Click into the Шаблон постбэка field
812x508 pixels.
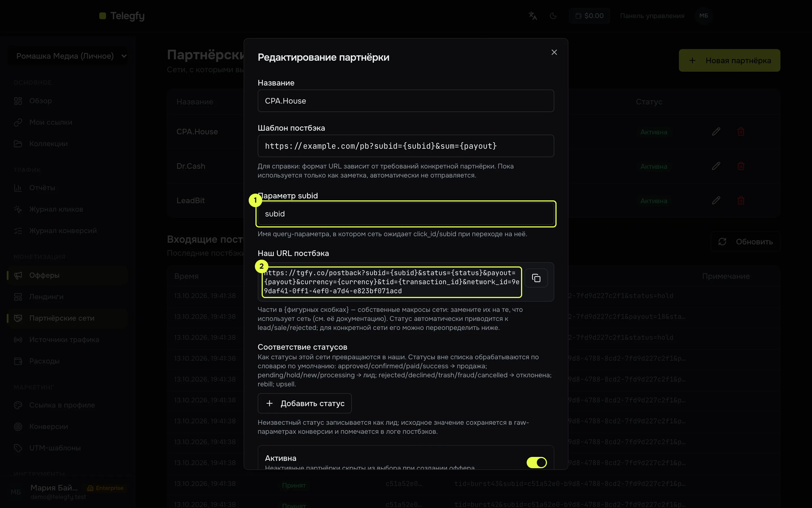point(406,146)
